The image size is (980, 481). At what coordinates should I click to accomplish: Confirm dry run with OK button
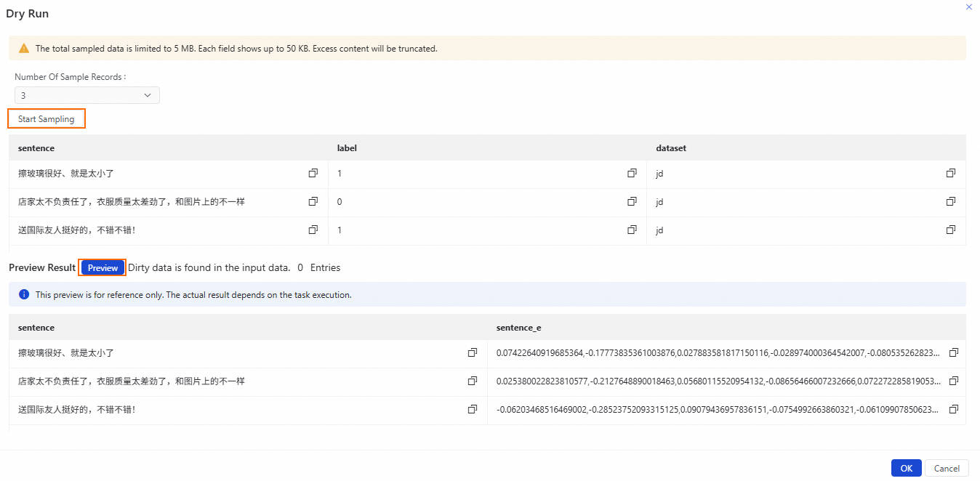[906, 469]
